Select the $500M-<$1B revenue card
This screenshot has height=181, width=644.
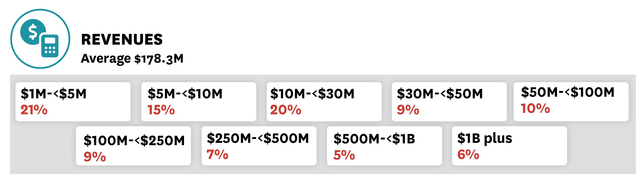click(385, 146)
